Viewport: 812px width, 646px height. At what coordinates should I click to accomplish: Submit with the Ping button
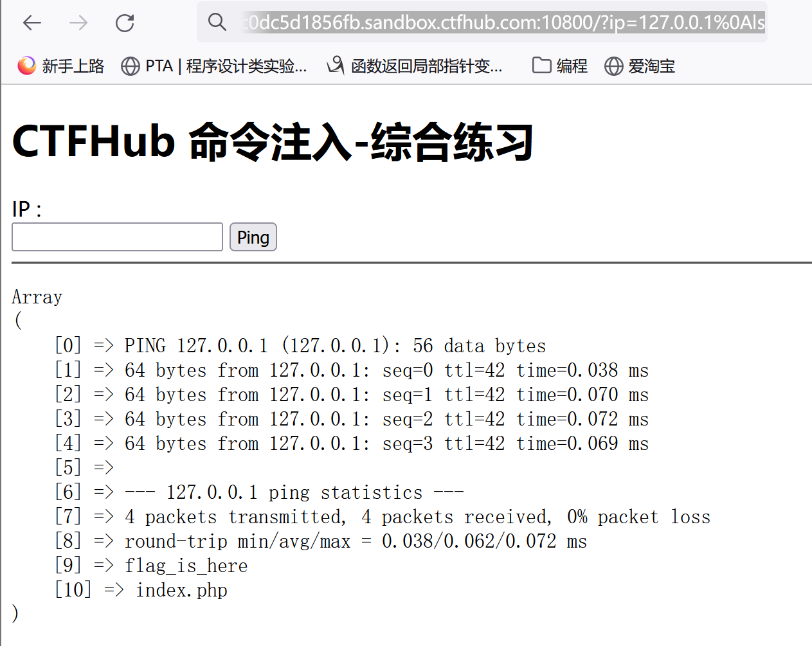(253, 237)
